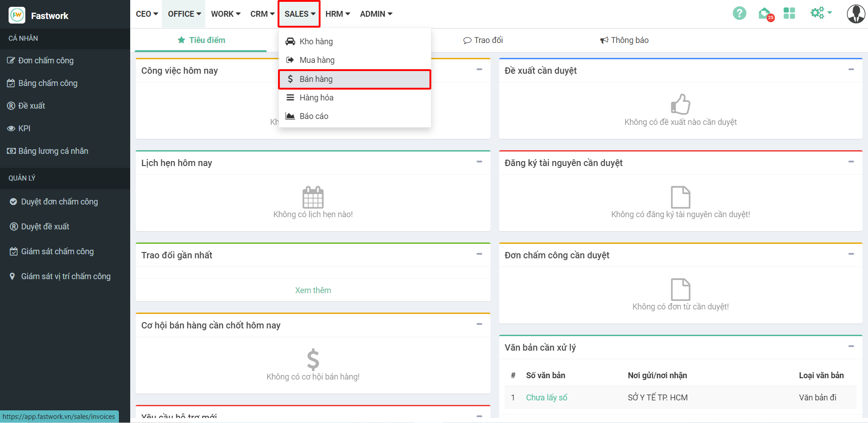Open the ADMIN dropdown menu
The height and width of the screenshot is (423, 868).
pos(376,14)
